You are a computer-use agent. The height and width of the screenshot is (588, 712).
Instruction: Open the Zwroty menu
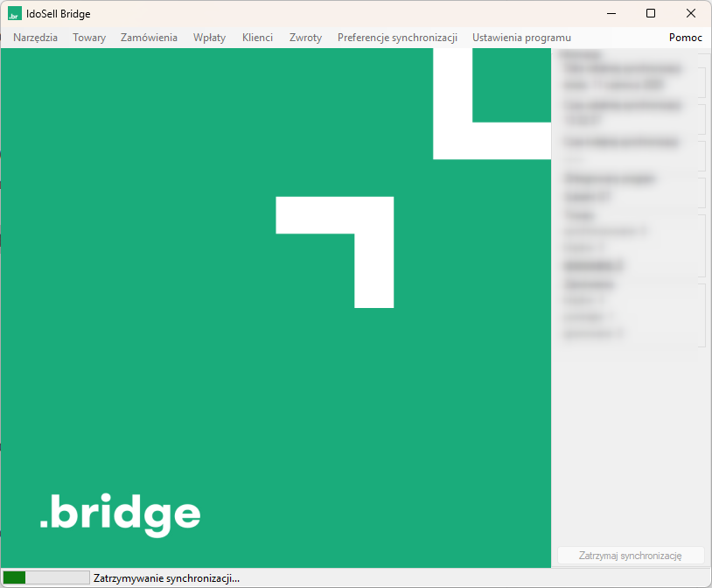305,38
